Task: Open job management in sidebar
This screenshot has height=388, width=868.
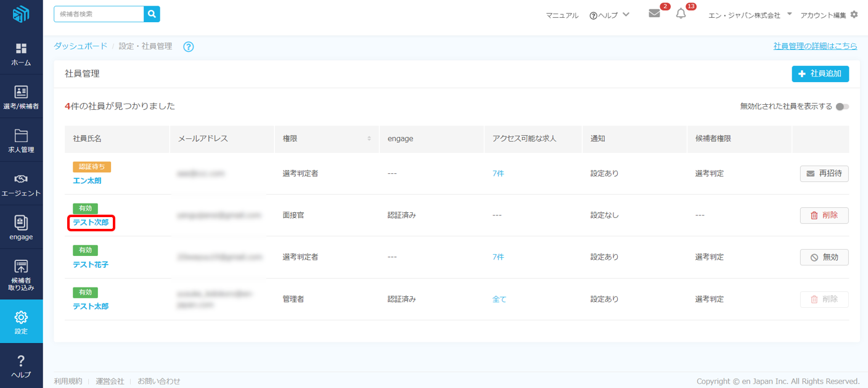Action: coord(21,141)
